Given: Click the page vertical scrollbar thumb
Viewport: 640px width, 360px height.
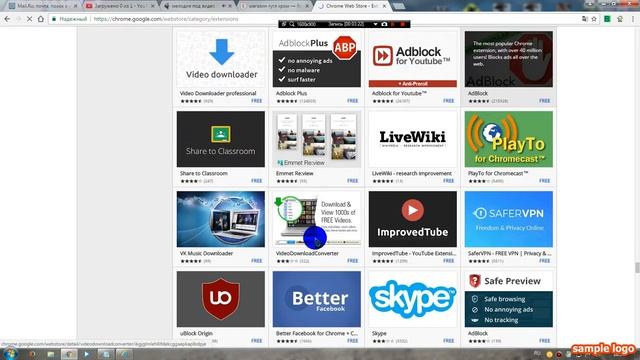Looking at the screenshot, I should 637,268.
